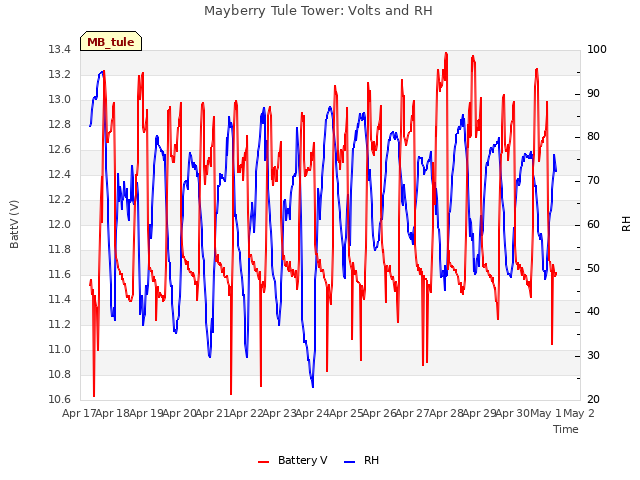Toggle the Battery V legend entry
640x480 pixels.
(293, 460)
